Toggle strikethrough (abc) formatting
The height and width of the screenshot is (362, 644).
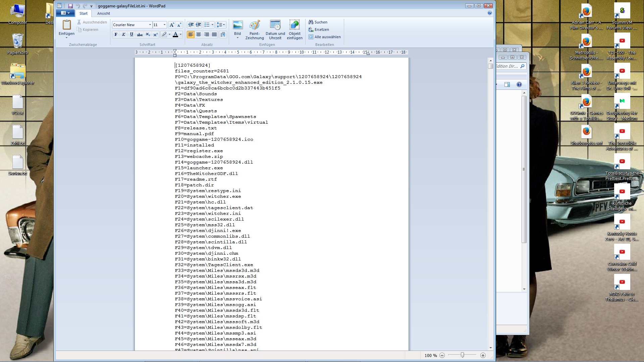tap(140, 35)
